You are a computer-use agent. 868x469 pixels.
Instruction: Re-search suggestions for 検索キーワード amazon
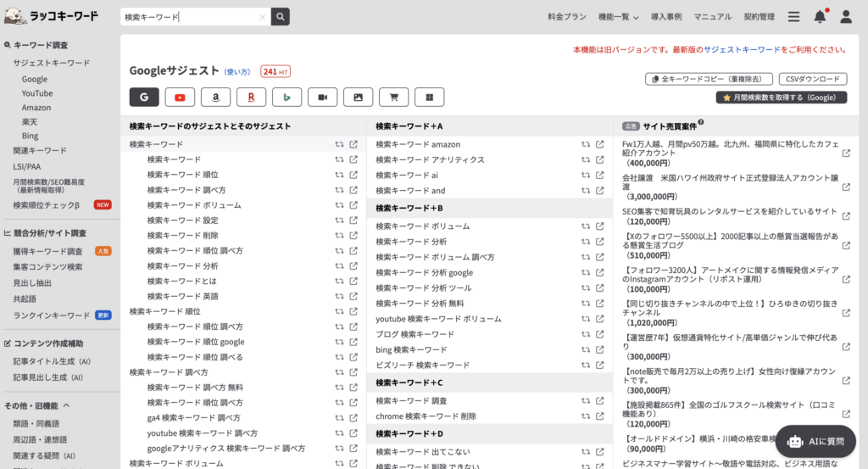click(x=585, y=144)
